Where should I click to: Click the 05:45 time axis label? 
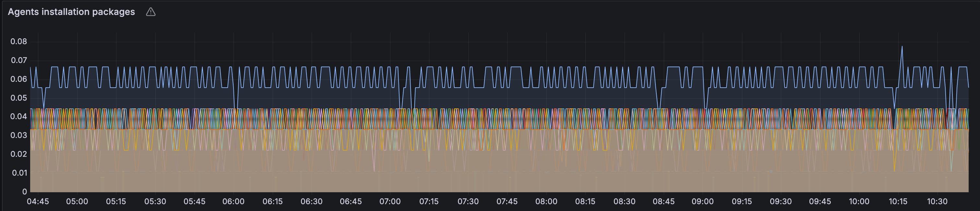(x=194, y=202)
